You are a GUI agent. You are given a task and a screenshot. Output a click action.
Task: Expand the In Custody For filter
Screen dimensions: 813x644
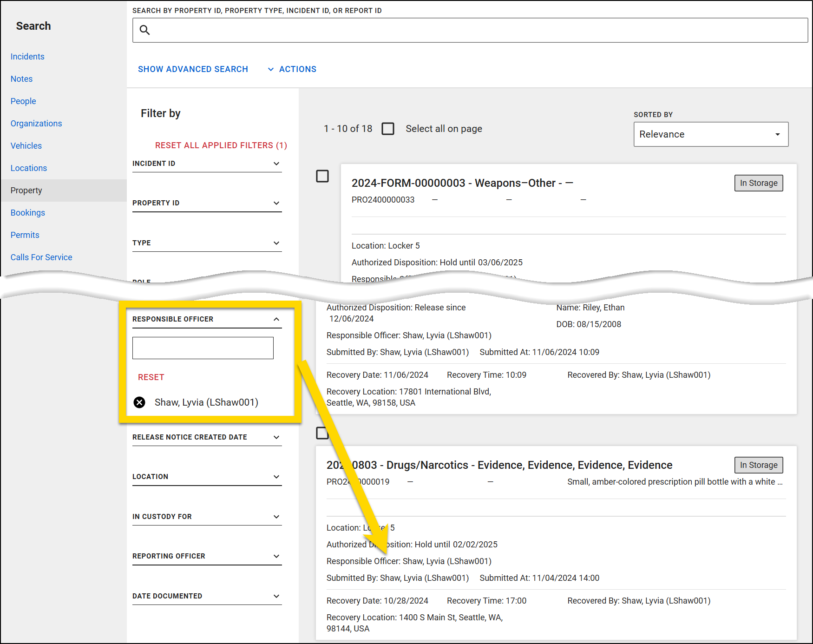[276, 516]
